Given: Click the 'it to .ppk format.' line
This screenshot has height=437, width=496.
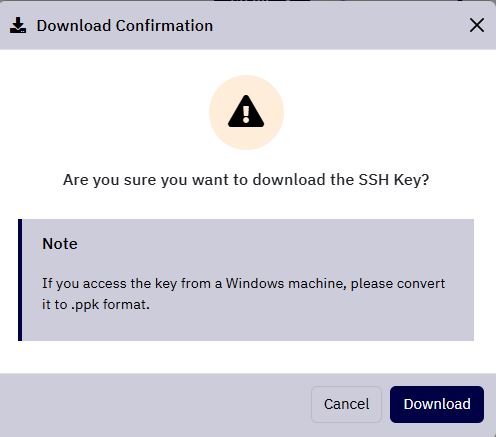Looking at the screenshot, I should click(x=96, y=305).
